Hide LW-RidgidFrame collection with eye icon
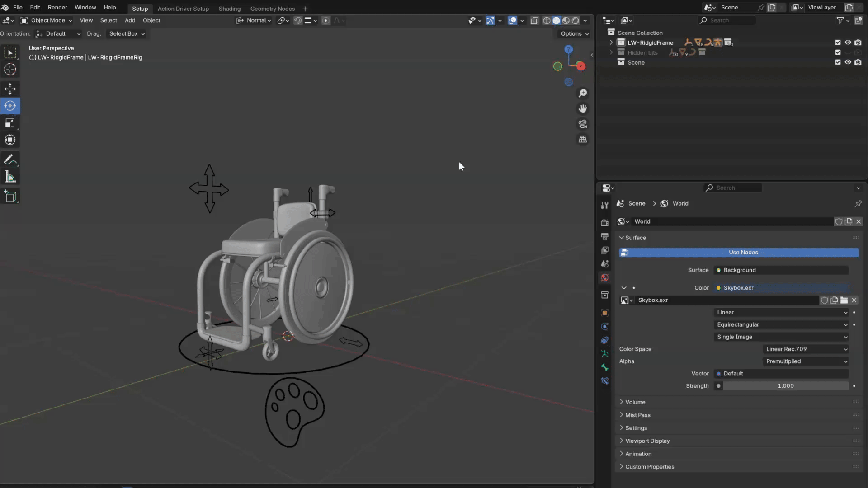Screen dimensions: 868x488 848,42
